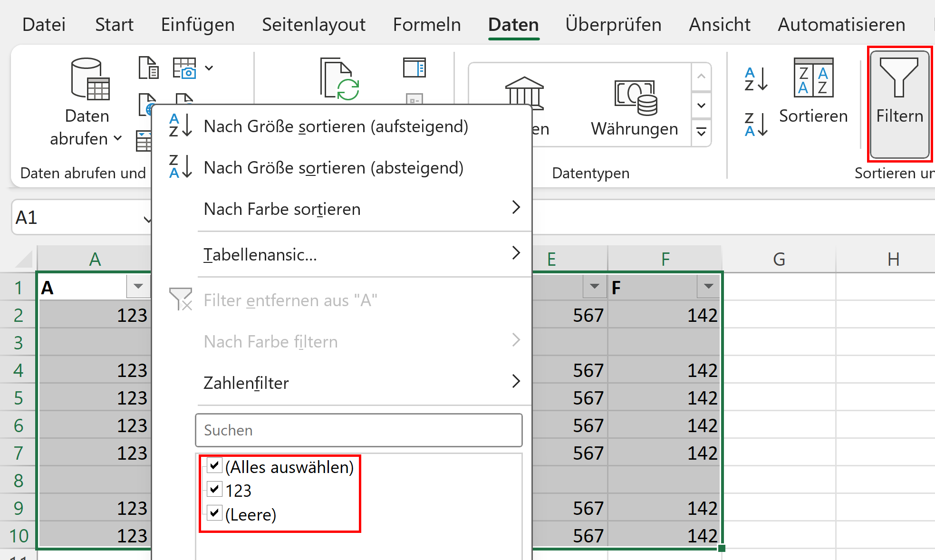Switch to the Einfügen tab

198,25
